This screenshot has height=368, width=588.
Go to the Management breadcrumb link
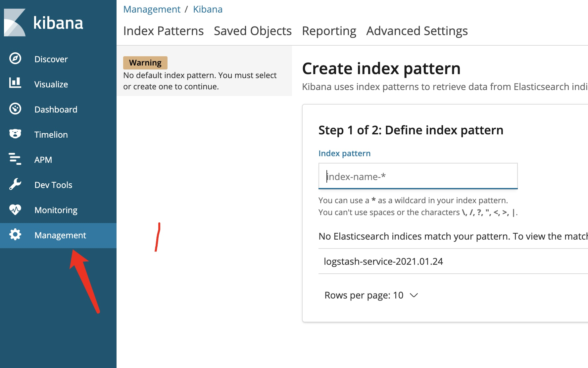click(152, 9)
